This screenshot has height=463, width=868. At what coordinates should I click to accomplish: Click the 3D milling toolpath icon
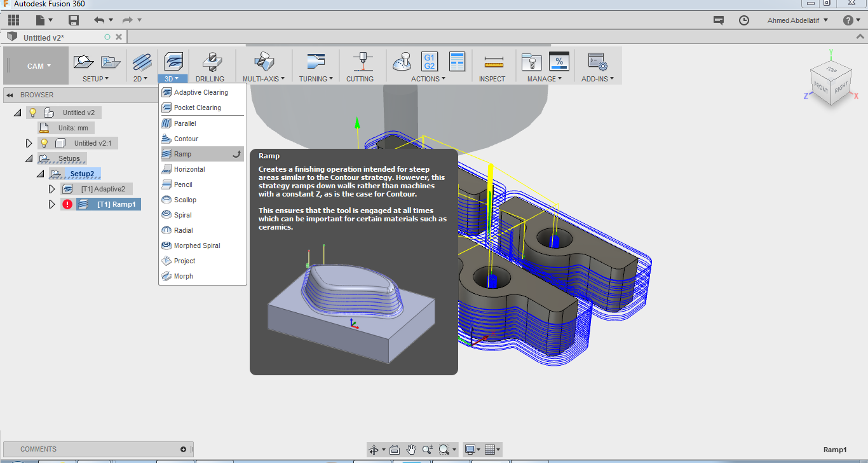click(x=173, y=62)
